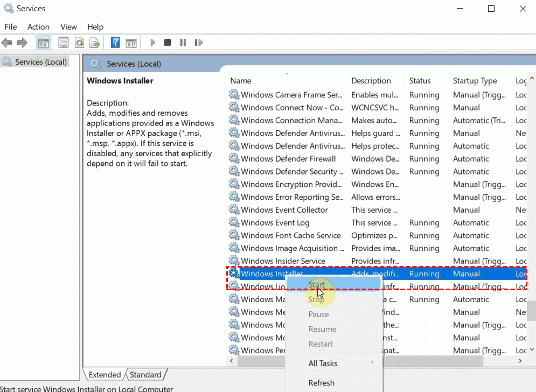Click gear icon of Windows Image Acquisition

pos(234,248)
